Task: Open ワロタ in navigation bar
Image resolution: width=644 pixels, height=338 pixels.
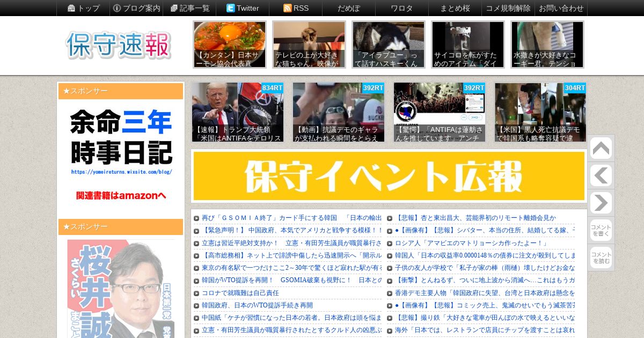Action: pos(402,8)
